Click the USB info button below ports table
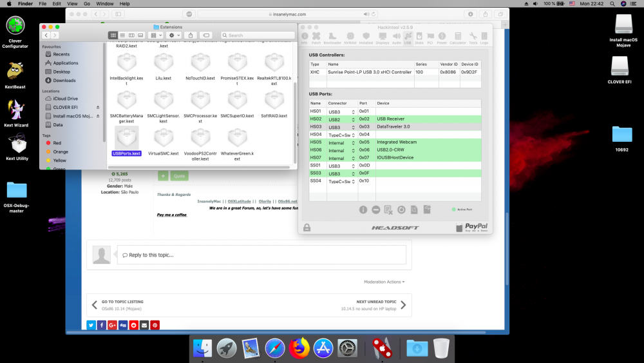644x363 pixels. click(x=363, y=210)
